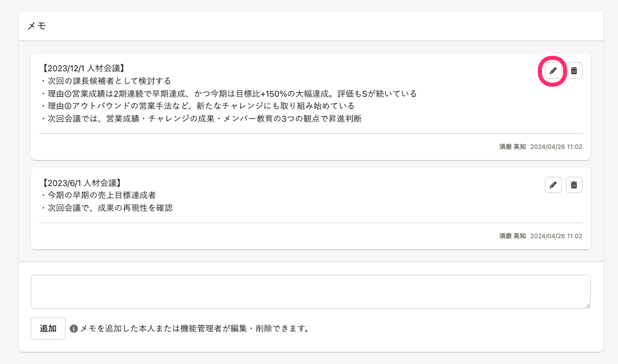The width and height of the screenshot is (618, 364).
Task: Click author name 須磨 英知 on the 2023/12/1 memo
Action: click(512, 147)
